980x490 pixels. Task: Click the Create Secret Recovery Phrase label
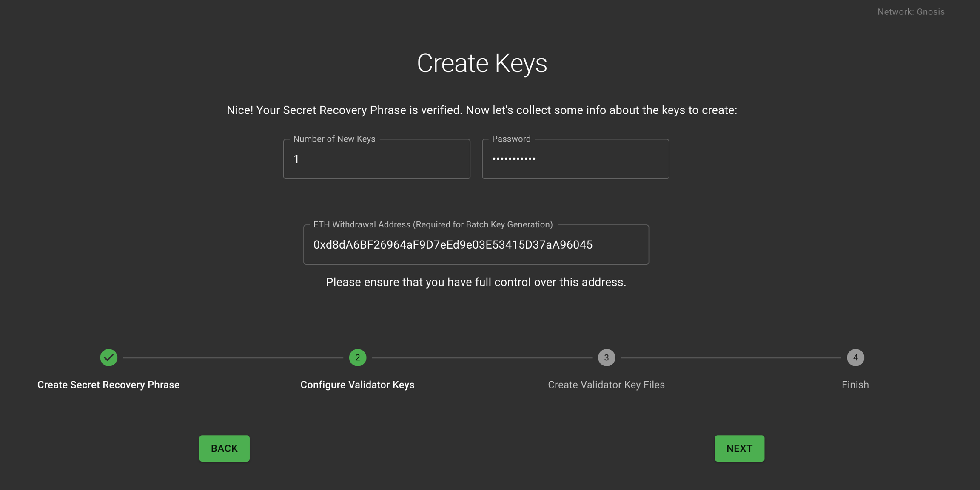click(108, 385)
